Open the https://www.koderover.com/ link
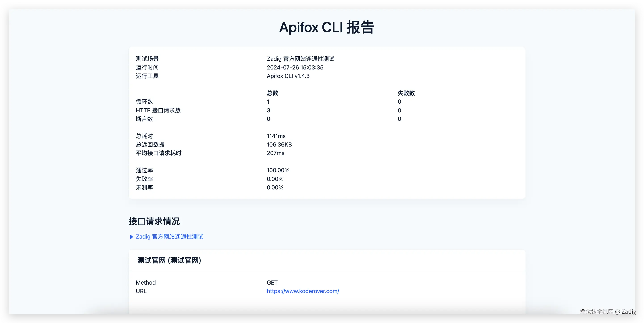The height and width of the screenshot is (323, 644). click(x=303, y=291)
